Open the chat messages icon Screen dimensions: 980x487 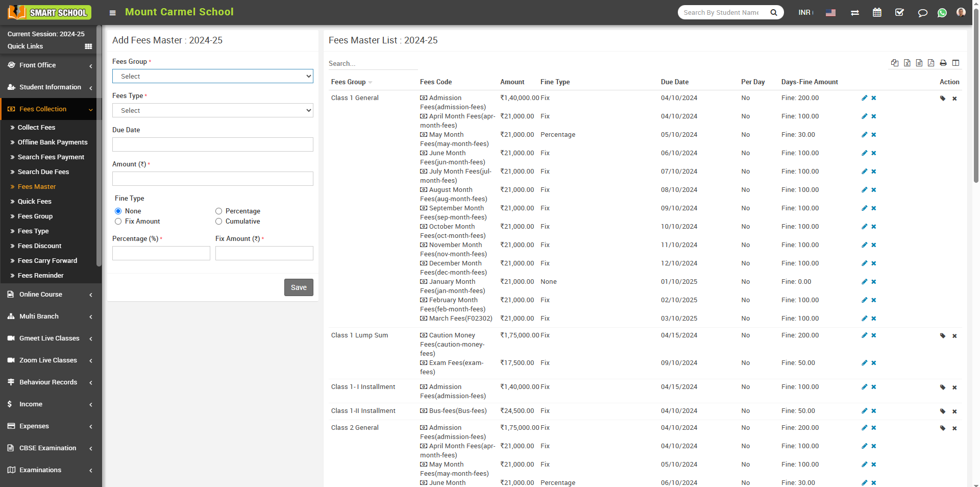point(922,13)
